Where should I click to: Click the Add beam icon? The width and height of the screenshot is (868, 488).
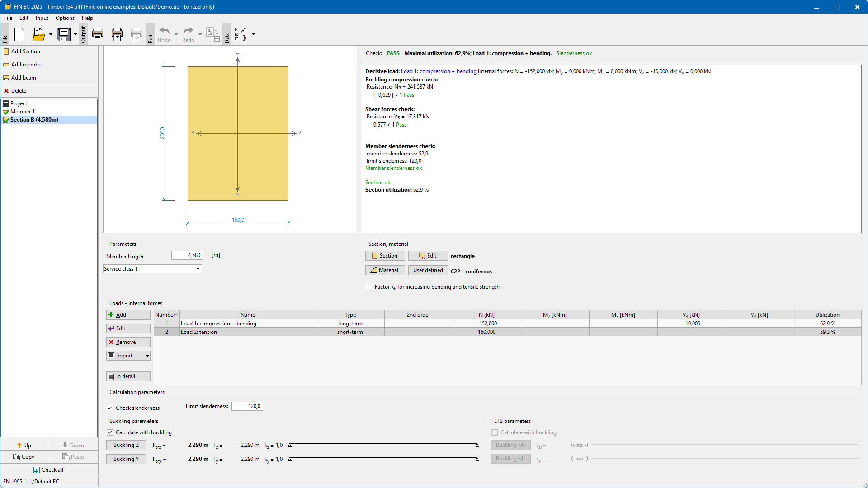(x=6, y=78)
